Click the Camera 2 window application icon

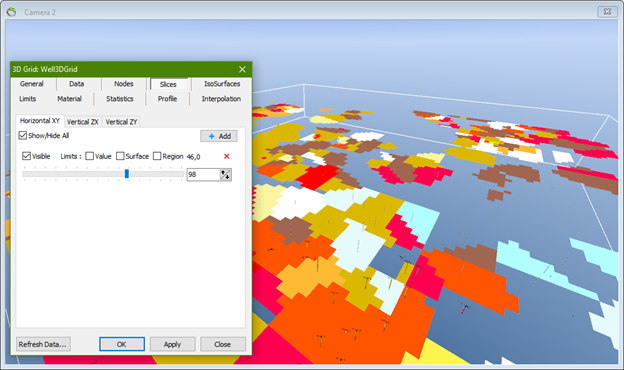click(x=12, y=12)
